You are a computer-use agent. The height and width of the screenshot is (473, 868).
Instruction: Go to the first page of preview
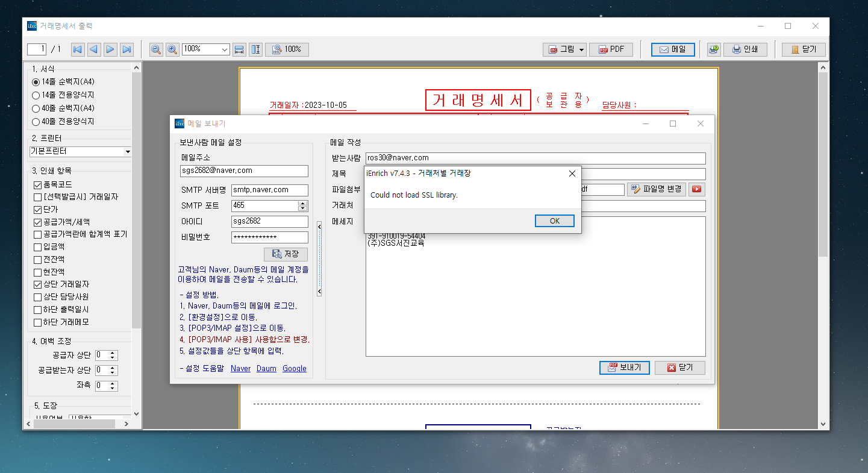[x=78, y=49]
